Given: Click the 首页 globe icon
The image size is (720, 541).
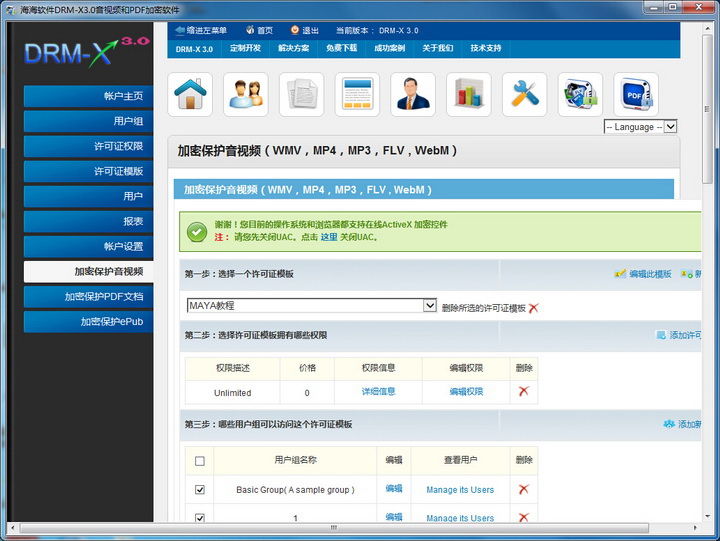Looking at the screenshot, I should point(250,30).
